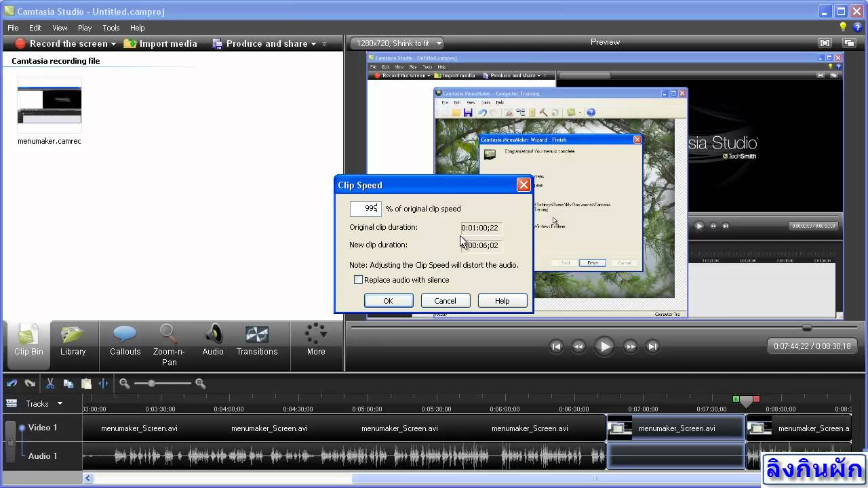This screenshot has height=488, width=868.
Task: Check Replace audio with silence
Action: pyautogui.click(x=358, y=280)
